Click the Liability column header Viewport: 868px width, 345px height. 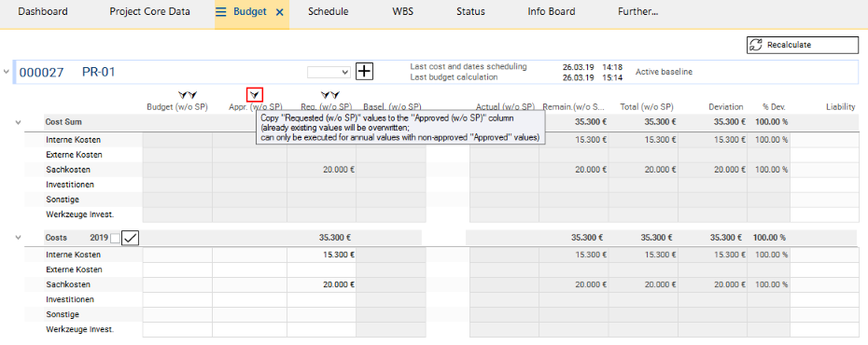840,107
